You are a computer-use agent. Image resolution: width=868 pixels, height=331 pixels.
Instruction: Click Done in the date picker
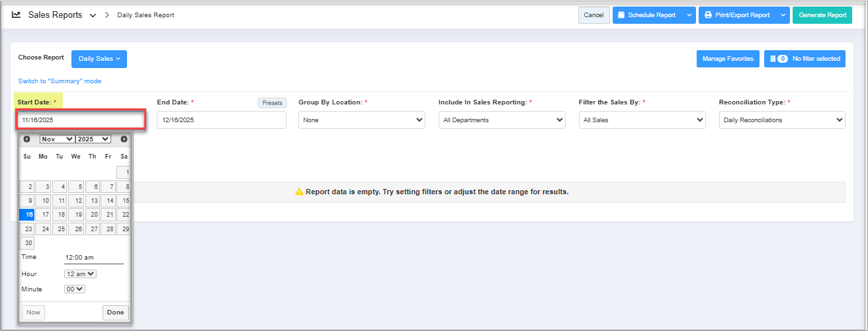[115, 313]
